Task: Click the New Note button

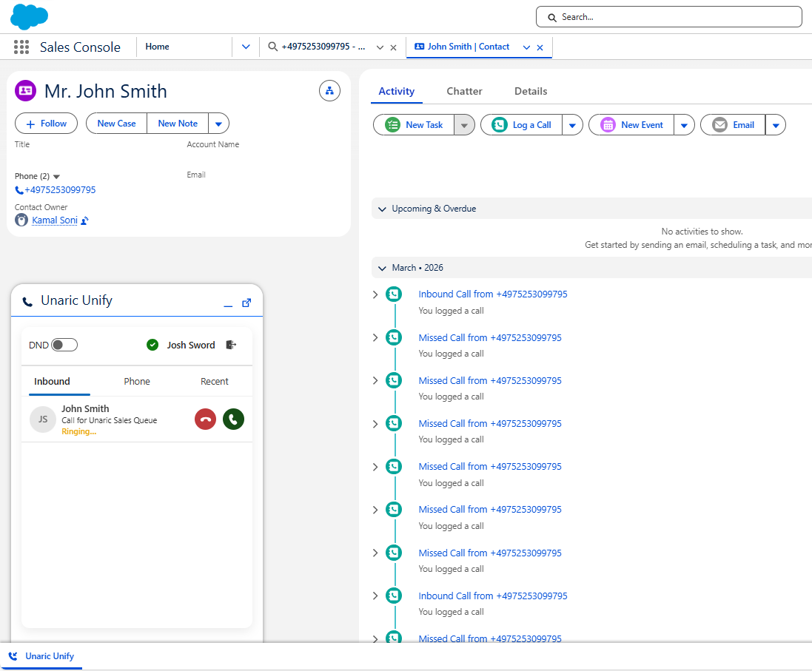Action: (178, 124)
